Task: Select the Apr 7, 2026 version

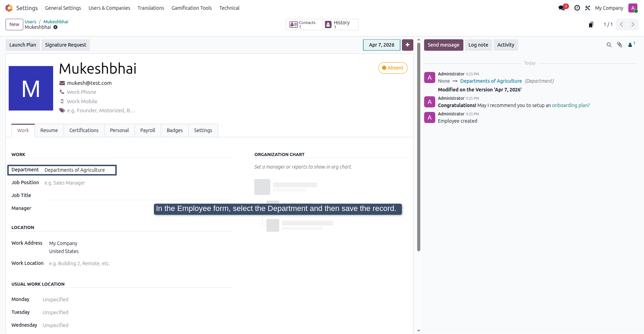Action: [381, 45]
